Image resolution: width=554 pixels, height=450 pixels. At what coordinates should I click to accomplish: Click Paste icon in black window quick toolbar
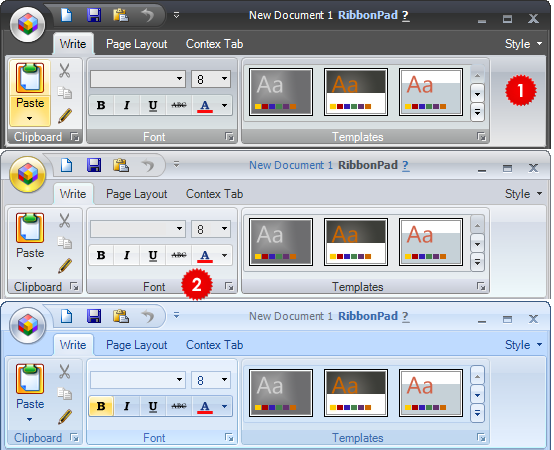[x=120, y=15]
